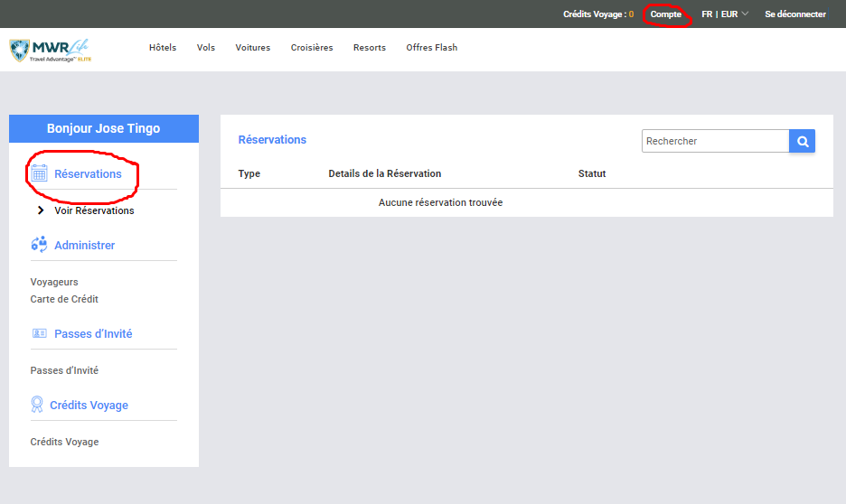Image resolution: width=846 pixels, height=504 pixels.
Task: Click the Administrer people icon
Action: [39, 245]
